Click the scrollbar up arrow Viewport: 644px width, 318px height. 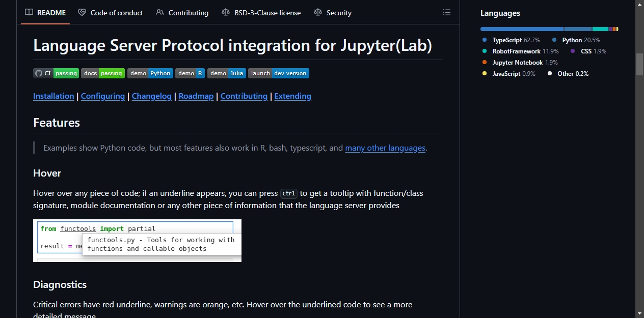pyautogui.click(x=639, y=4)
